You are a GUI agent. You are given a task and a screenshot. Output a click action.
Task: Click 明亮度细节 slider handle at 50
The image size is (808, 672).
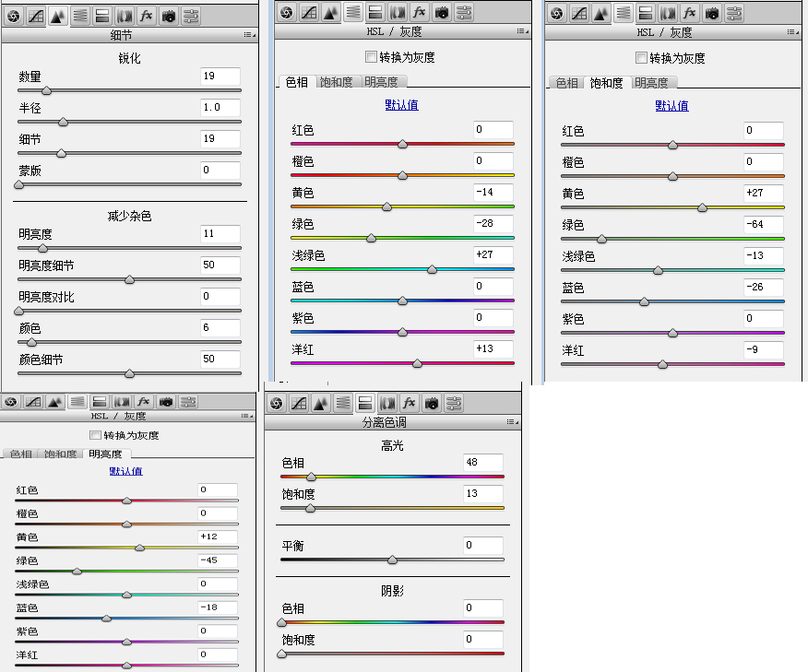pyautogui.click(x=129, y=279)
